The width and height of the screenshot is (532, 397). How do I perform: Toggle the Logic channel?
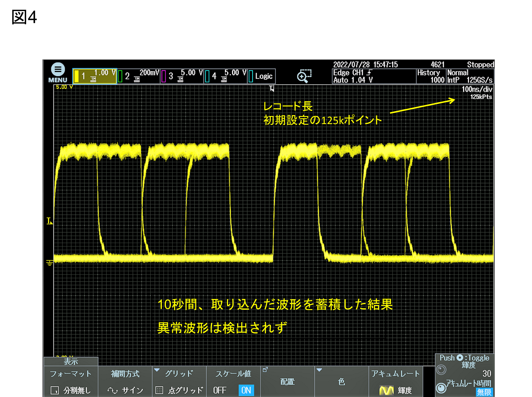[x=261, y=76]
